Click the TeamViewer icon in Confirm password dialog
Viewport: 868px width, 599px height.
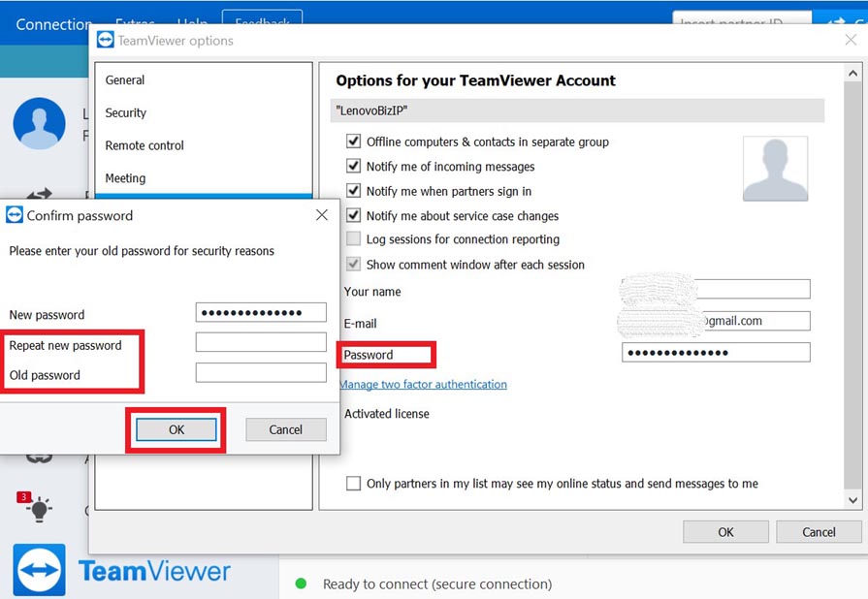15,214
